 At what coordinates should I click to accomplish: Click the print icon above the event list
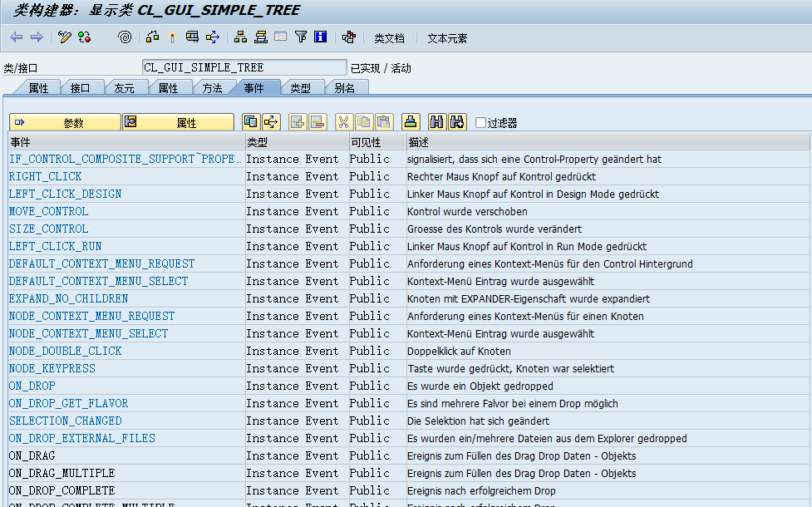click(410, 121)
